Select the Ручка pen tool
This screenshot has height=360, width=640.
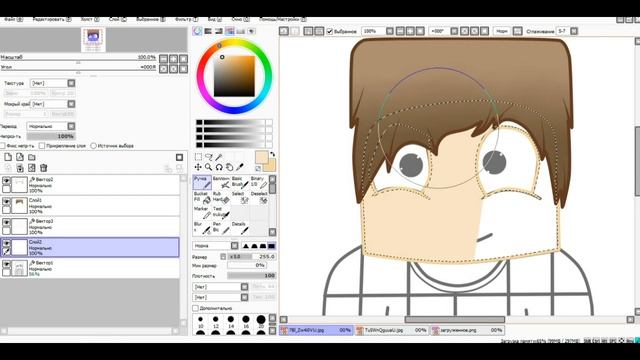tap(202, 182)
